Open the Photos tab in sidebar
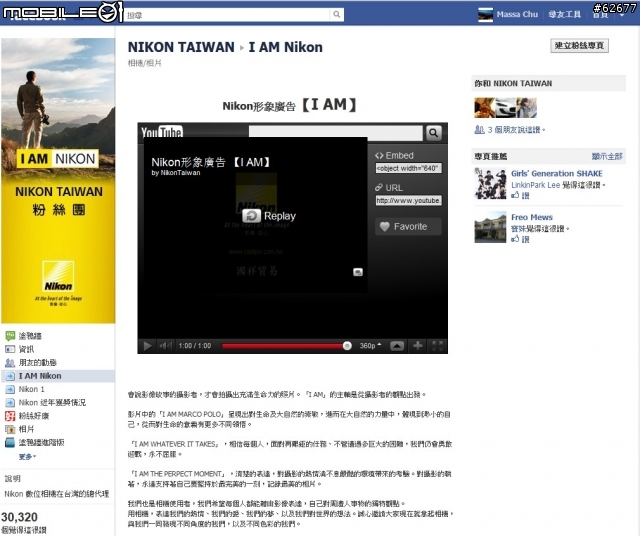Screen dimensions: 640x536 (20, 429)
